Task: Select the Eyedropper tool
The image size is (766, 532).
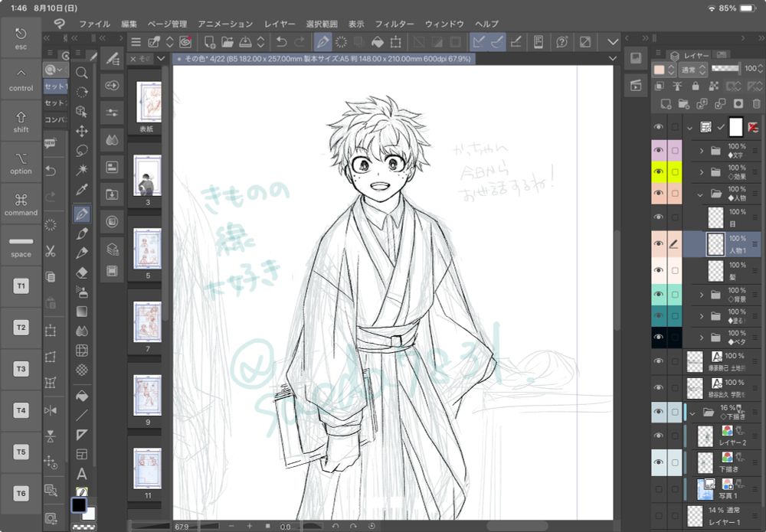Action: (x=82, y=189)
